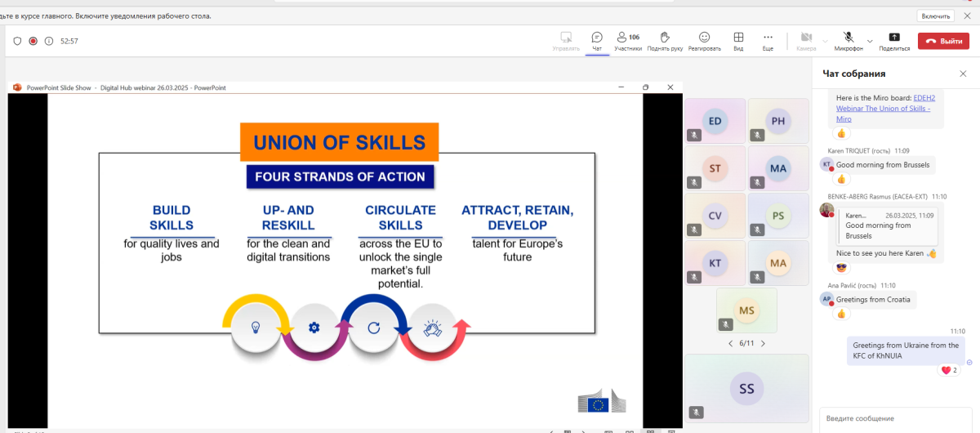The height and width of the screenshot is (433, 980).
Task: Click the Поделиться share screen icon
Action: coord(894,41)
